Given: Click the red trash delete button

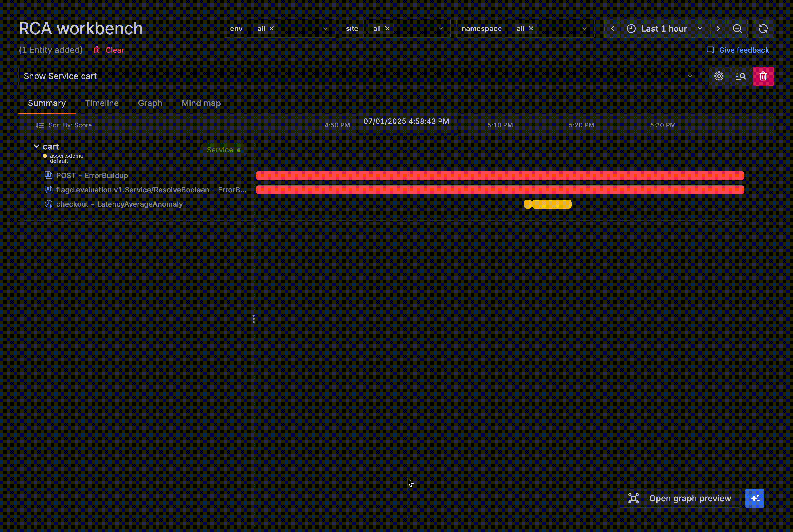Looking at the screenshot, I should click(763, 76).
